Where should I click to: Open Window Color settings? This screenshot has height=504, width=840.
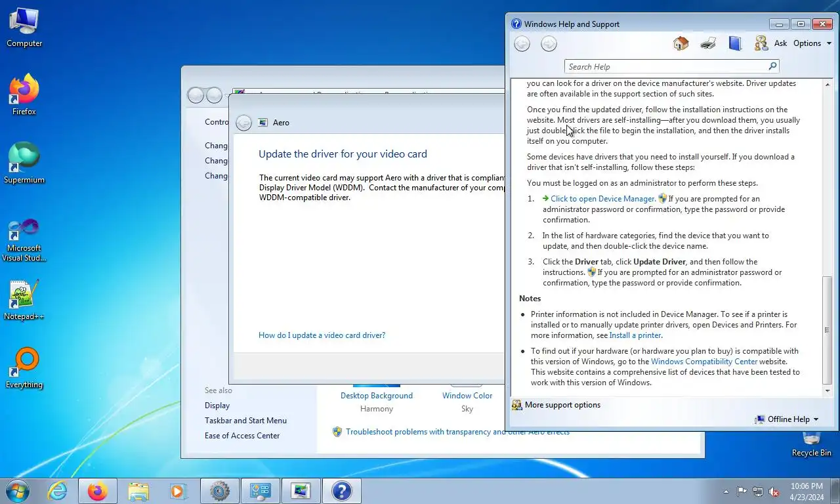[467, 396]
